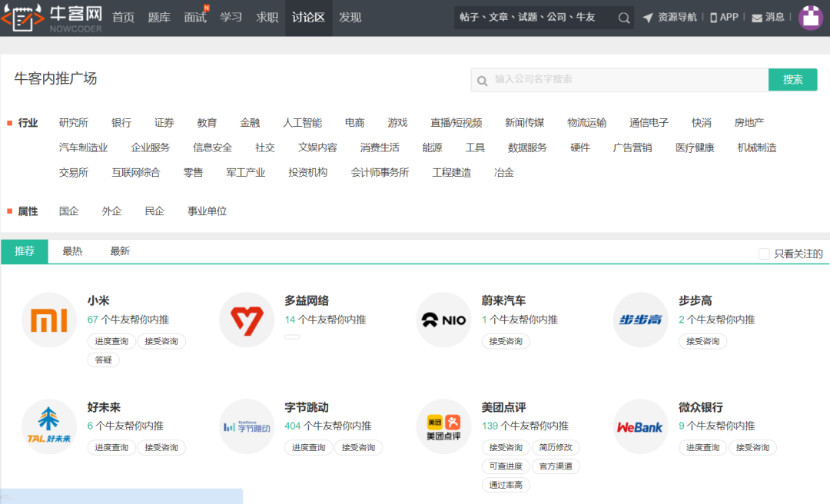Filter by 互联网综合 industry
This screenshot has width=830, height=504.
coord(135,173)
